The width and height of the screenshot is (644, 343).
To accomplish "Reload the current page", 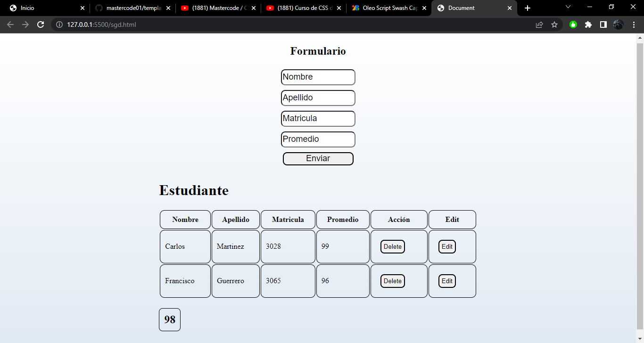I will pos(41,24).
